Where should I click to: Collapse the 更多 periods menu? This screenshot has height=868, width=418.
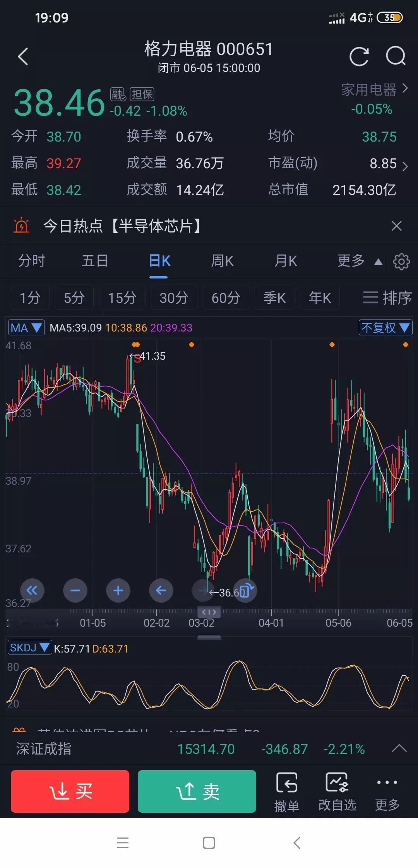click(360, 261)
